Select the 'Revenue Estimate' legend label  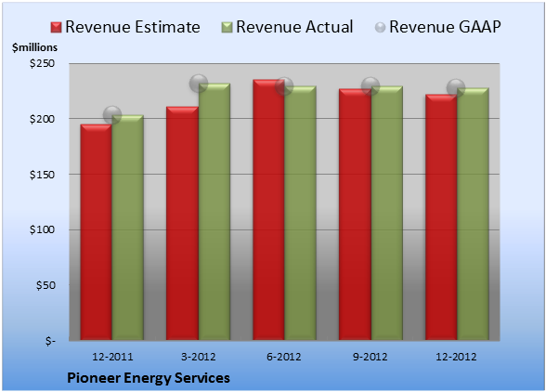click(x=133, y=27)
